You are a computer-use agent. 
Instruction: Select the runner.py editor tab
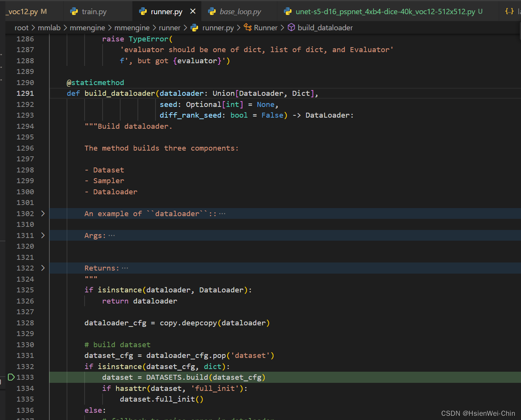(x=166, y=11)
